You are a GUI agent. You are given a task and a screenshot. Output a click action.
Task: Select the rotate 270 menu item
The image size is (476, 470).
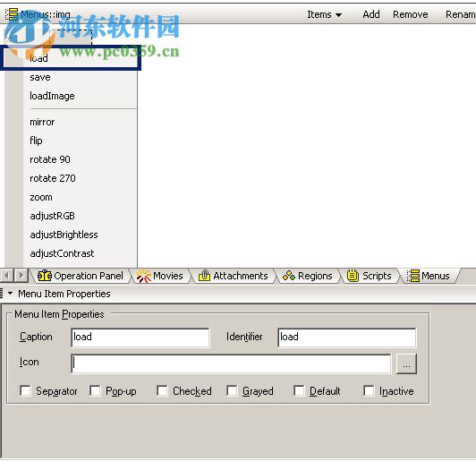click(71, 178)
